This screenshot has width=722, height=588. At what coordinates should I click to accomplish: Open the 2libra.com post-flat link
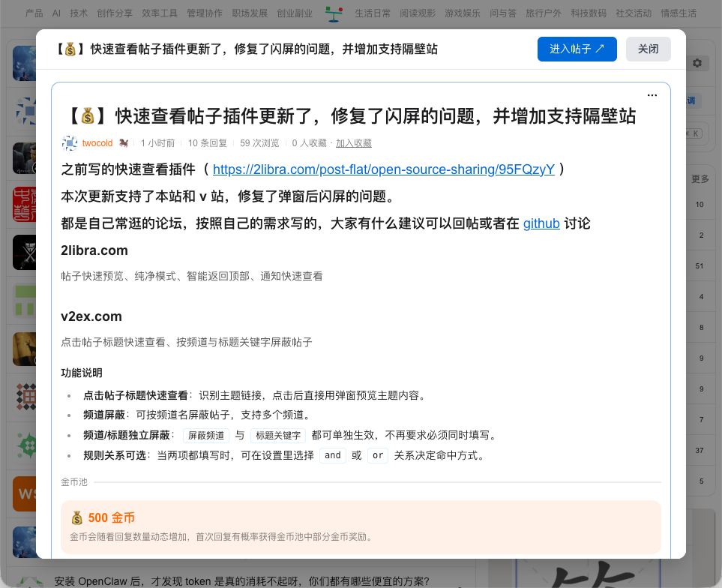click(x=383, y=169)
